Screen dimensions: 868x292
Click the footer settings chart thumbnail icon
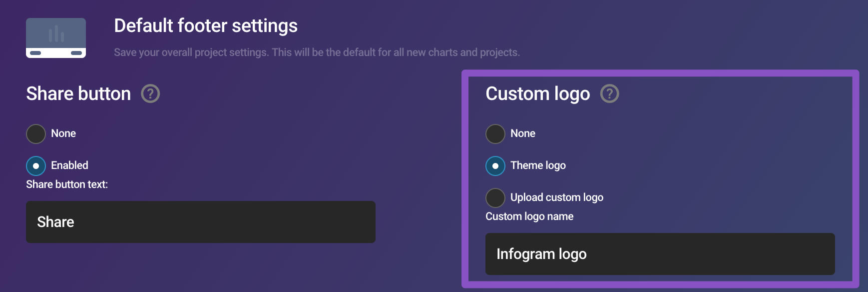pos(56,38)
